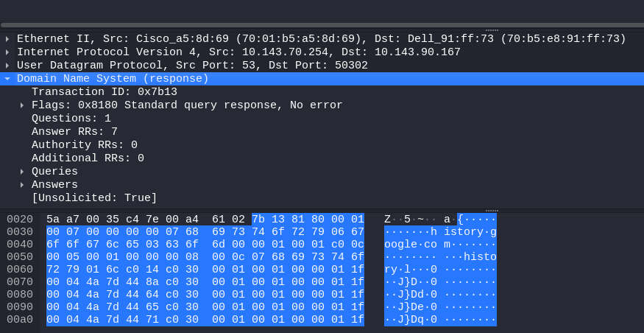Viewport: 644px width, 333px height.
Task: Select the Additional RRs: 0 field
Action: click(x=88, y=158)
